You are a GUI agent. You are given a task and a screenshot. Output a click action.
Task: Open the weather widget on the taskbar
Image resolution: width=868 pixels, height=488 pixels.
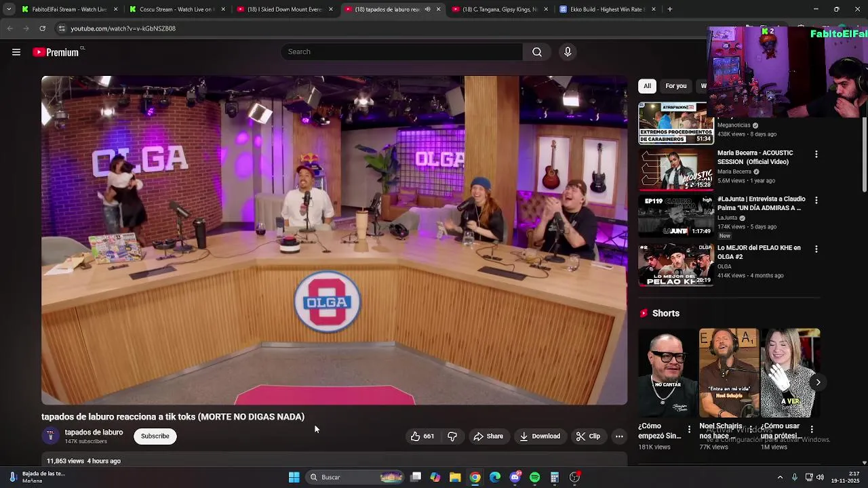[x=37, y=477]
